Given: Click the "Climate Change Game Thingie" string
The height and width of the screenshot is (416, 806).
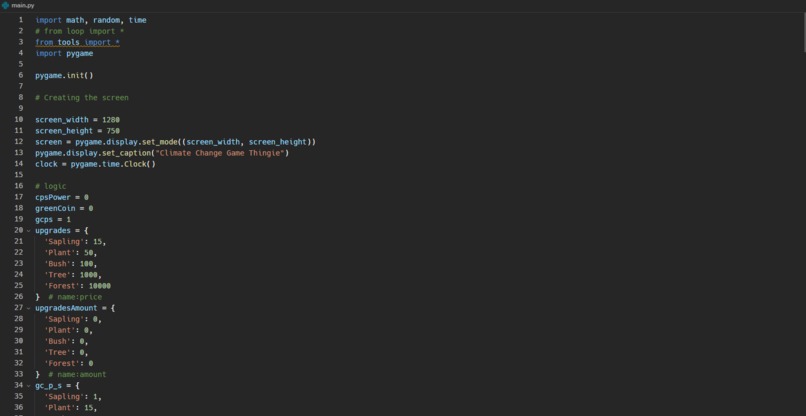Looking at the screenshot, I should click(220, 153).
